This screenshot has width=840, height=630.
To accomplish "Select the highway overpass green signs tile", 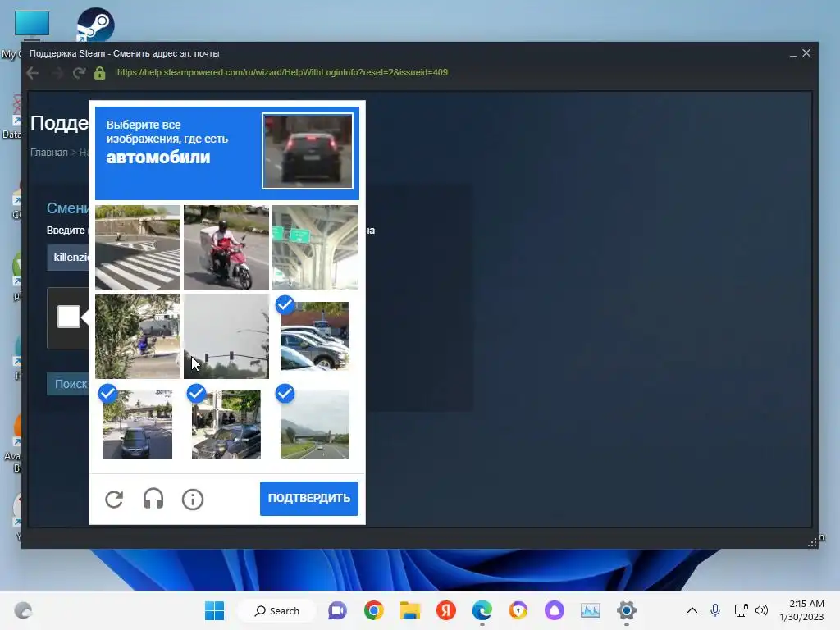I will click(315, 248).
